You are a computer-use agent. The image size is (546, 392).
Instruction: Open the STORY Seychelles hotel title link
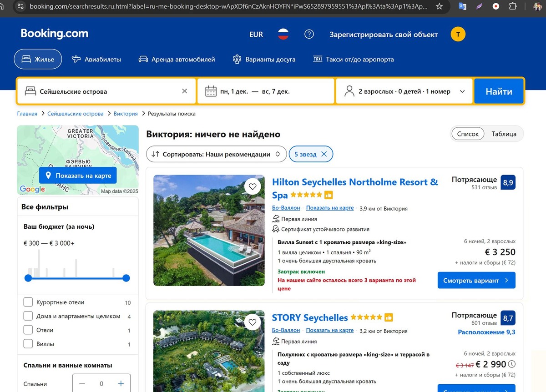(310, 317)
